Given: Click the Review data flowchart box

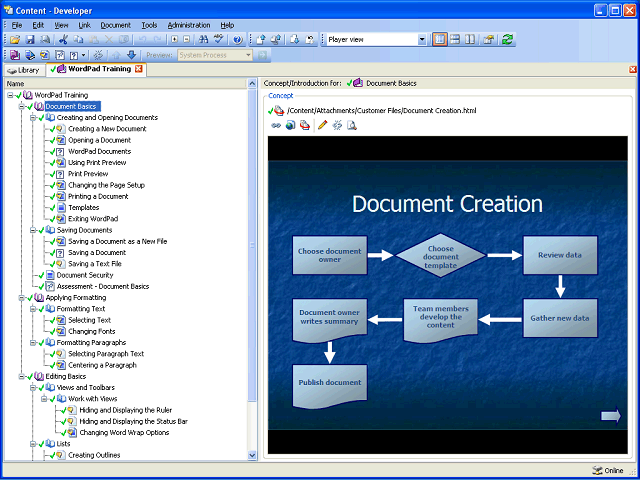Looking at the screenshot, I should 560,255.
